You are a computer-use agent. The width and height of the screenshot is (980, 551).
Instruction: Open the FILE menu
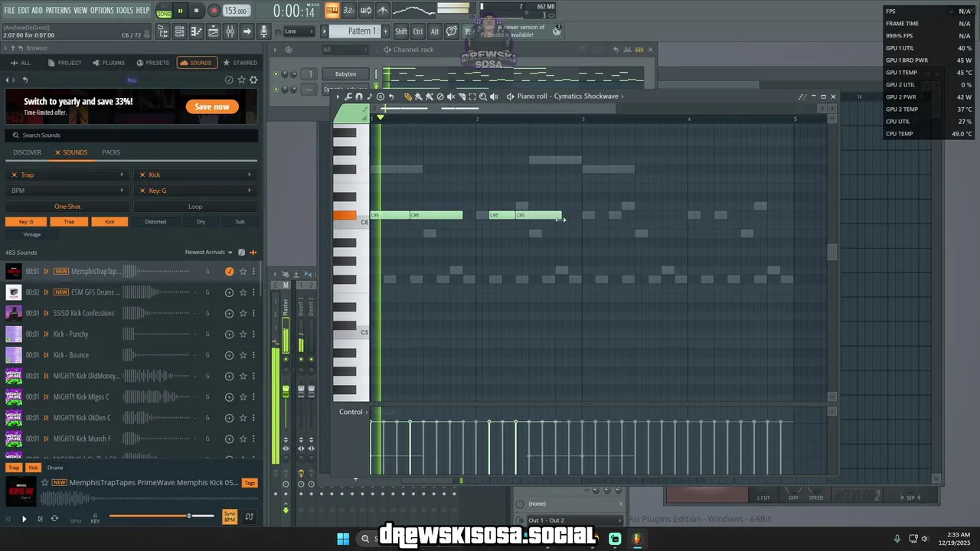pyautogui.click(x=10, y=10)
